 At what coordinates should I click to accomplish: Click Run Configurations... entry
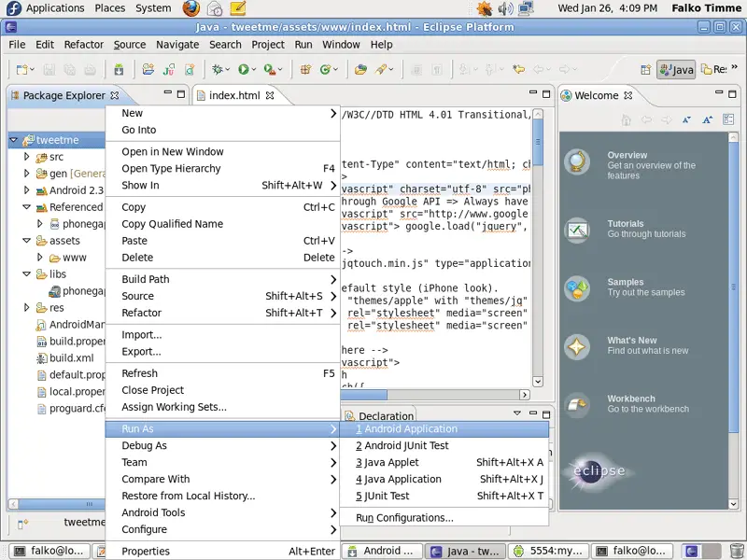pyautogui.click(x=444, y=518)
